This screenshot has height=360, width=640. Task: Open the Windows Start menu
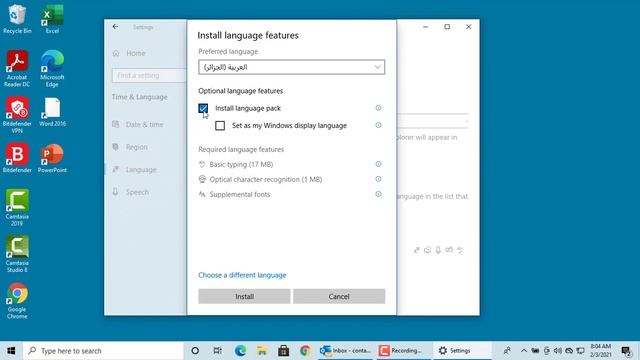(11, 351)
